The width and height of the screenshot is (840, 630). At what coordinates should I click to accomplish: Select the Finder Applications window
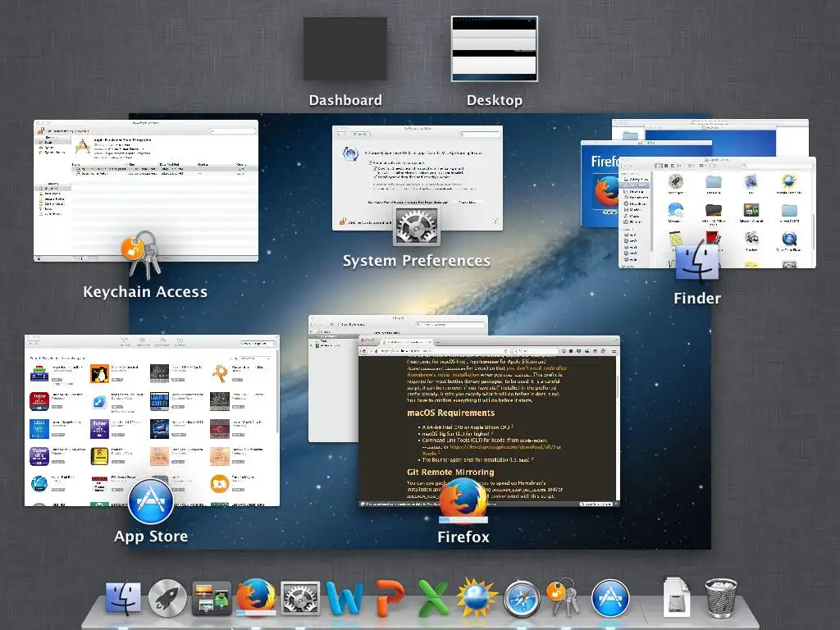(717, 212)
